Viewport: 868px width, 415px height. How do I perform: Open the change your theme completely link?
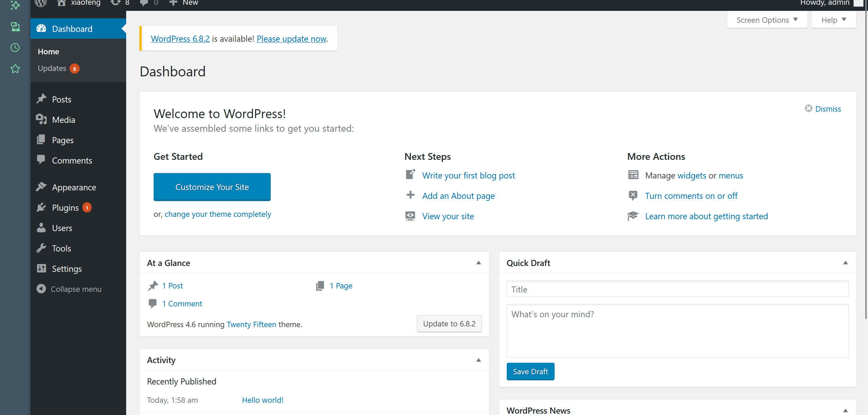click(218, 214)
